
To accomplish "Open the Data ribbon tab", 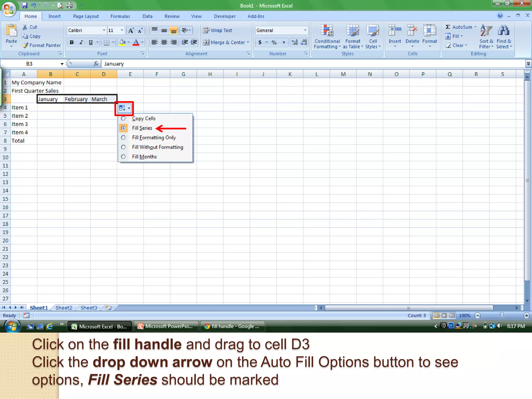I will coord(147,16).
